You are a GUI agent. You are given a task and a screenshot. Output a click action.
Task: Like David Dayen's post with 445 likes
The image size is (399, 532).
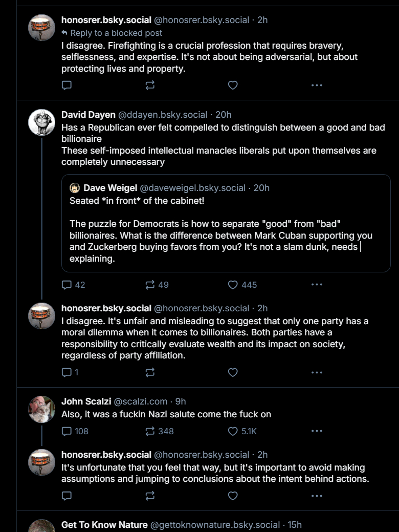(x=242, y=285)
